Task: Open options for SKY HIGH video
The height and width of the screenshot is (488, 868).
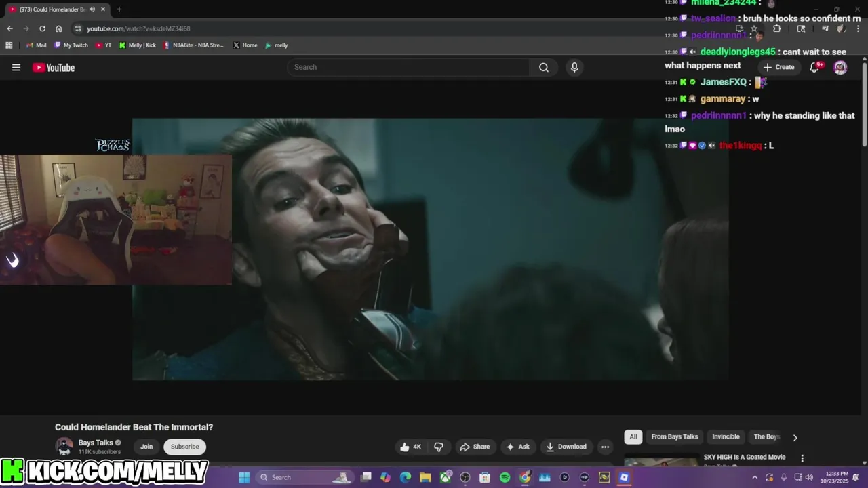Action: (802, 458)
